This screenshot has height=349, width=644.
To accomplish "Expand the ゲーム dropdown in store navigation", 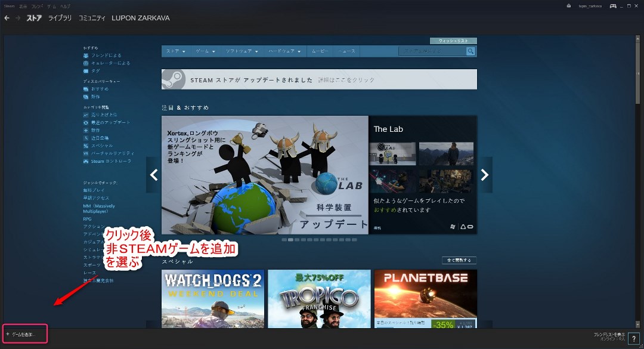I will coord(205,51).
